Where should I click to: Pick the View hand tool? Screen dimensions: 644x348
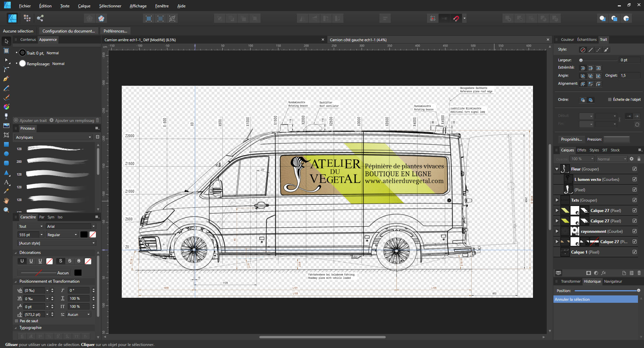point(6,201)
